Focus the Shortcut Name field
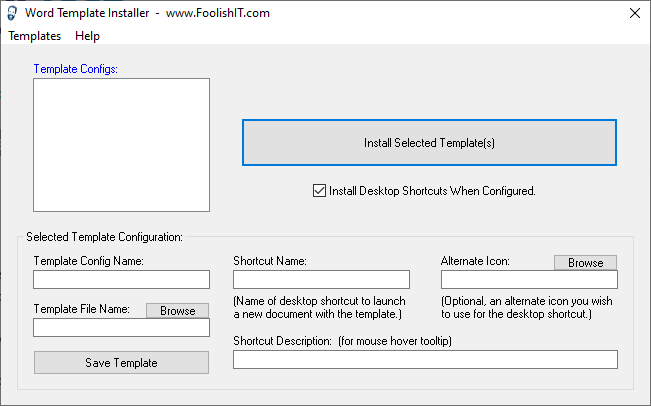The height and width of the screenshot is (406, 651). point(321,279)
